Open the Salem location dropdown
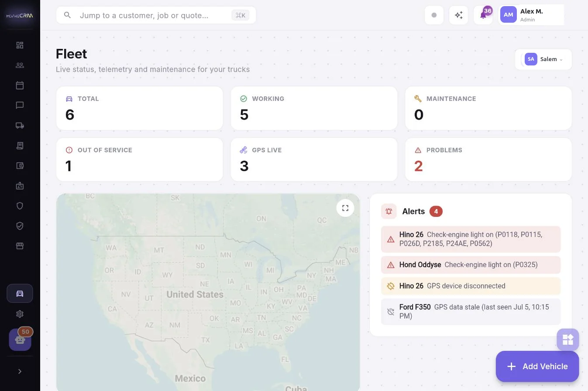Viewport: 588px width, 391px height. point(543,59)
